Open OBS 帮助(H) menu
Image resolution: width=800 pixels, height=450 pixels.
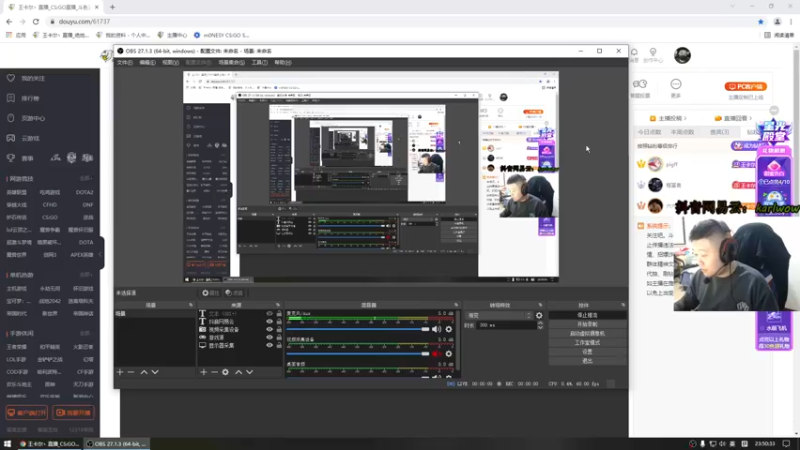click(x=283, y=63)
